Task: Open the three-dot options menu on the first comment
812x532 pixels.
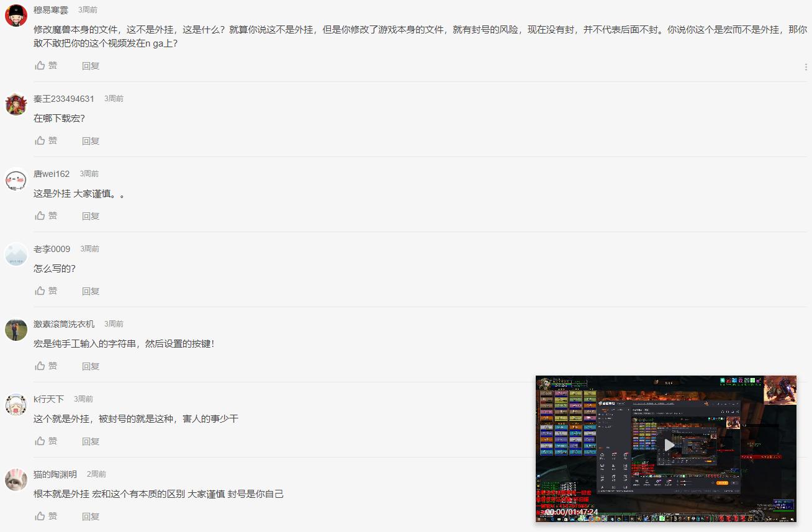Action: (806, 66)
